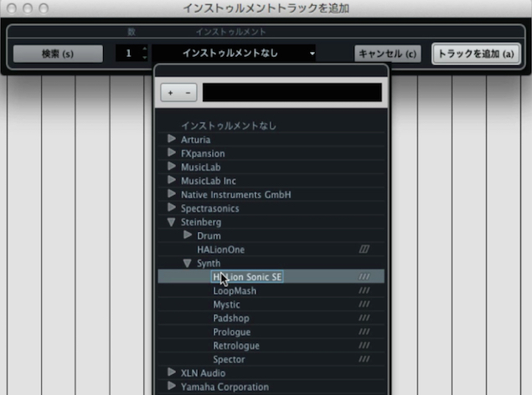Select インストゥルメントなし in the list

point(229,126)
